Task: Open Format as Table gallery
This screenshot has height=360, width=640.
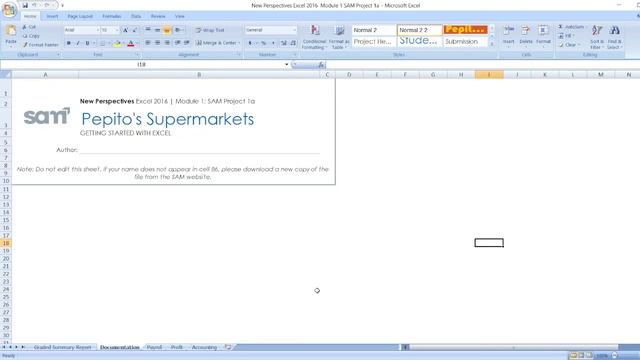Action: [339, 37]
